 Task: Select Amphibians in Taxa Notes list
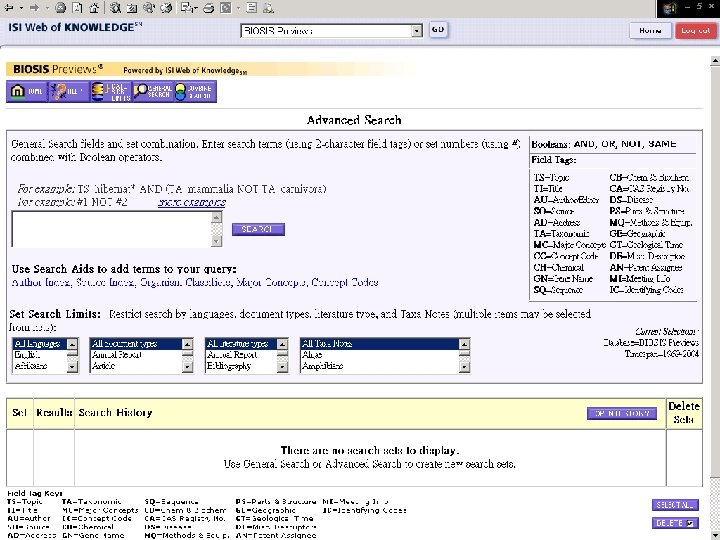[380, 366]
